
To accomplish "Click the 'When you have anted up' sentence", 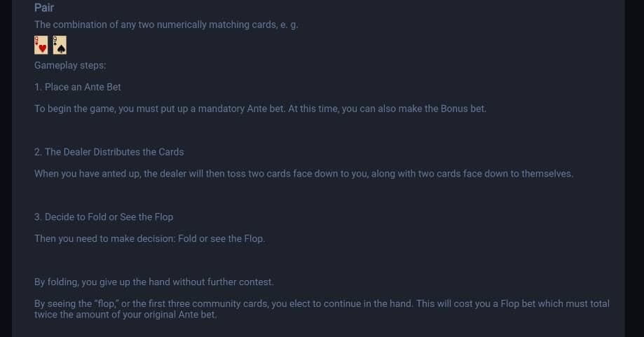I will 303,174.
